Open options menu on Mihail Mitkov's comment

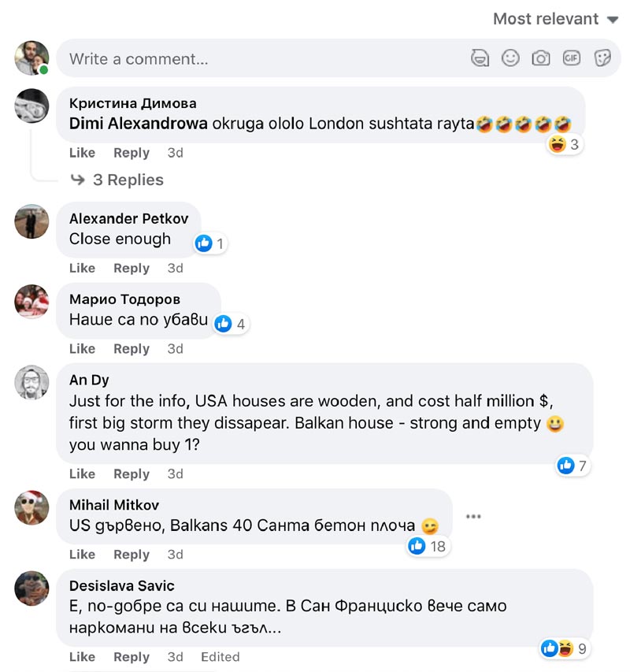click(473, 517)
